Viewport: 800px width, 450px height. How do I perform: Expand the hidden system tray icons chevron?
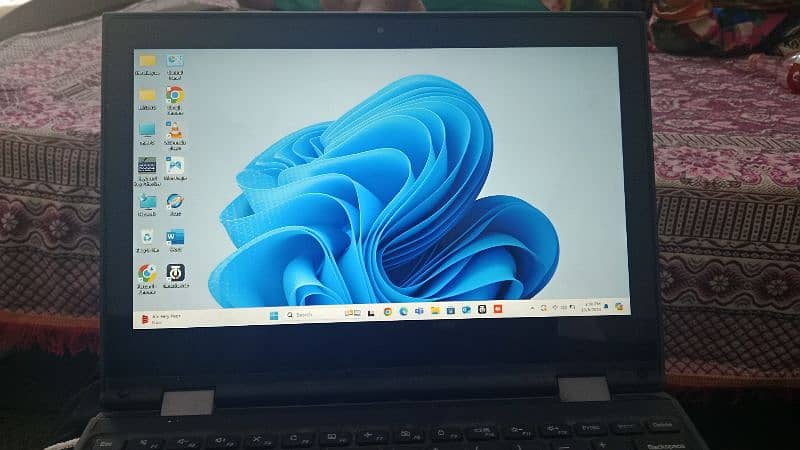(532, 308)
